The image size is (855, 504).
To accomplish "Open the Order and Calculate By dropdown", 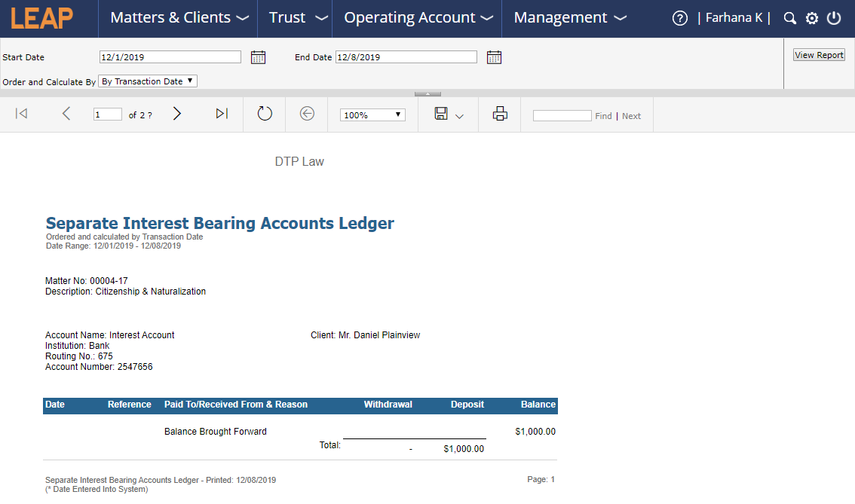I will click(147, 81).
